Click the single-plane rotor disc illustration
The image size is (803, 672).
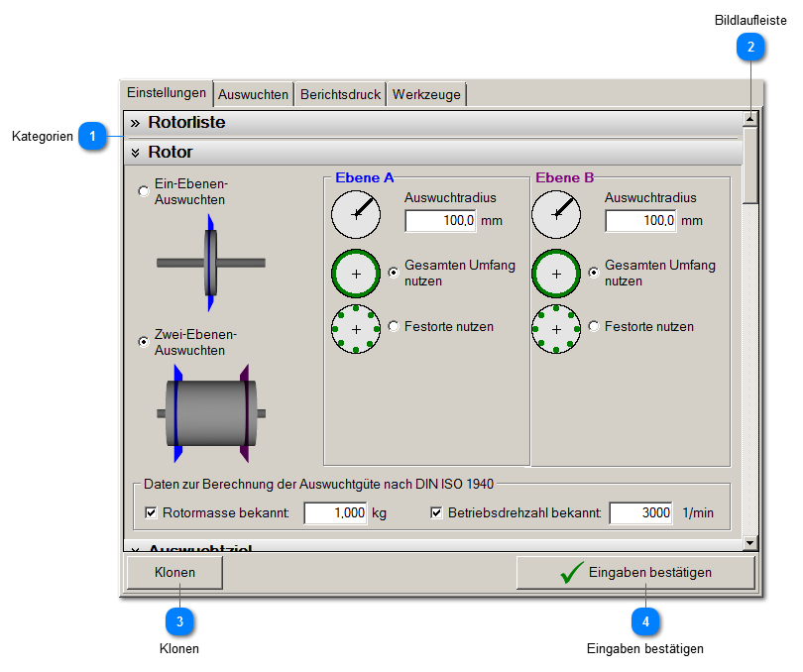coord(210,263)
